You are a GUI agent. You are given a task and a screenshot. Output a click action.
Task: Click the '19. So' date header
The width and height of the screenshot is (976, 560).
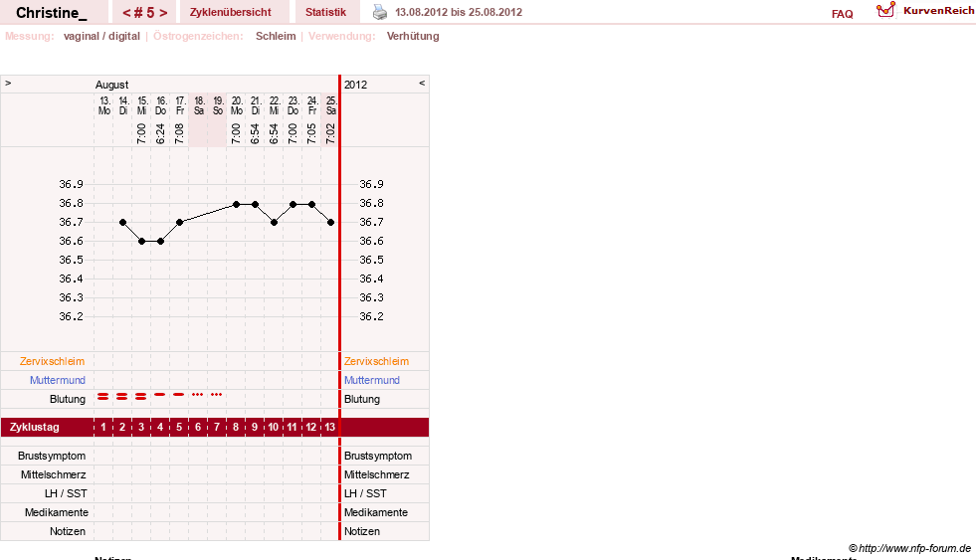(x=218, y=105)
